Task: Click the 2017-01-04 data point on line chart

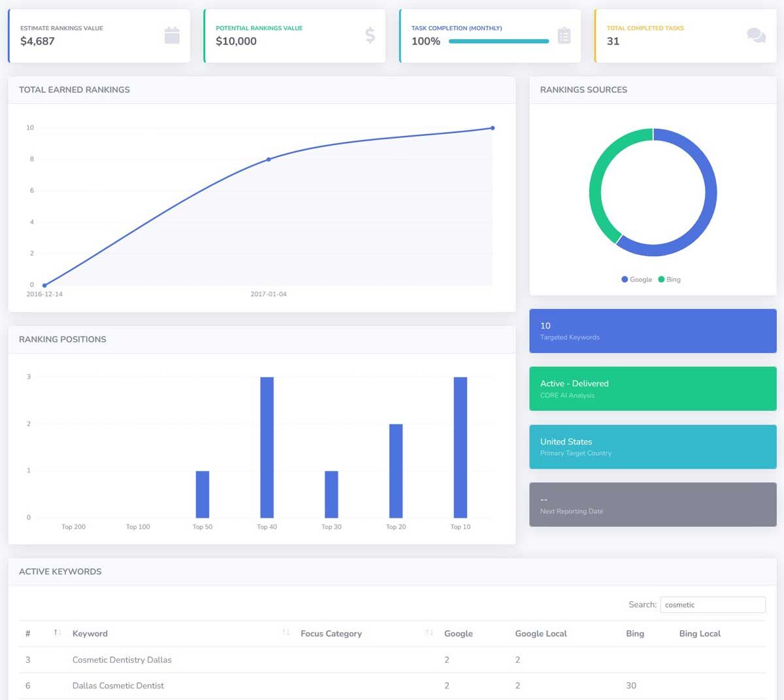Action: click(x=269, y=159)
